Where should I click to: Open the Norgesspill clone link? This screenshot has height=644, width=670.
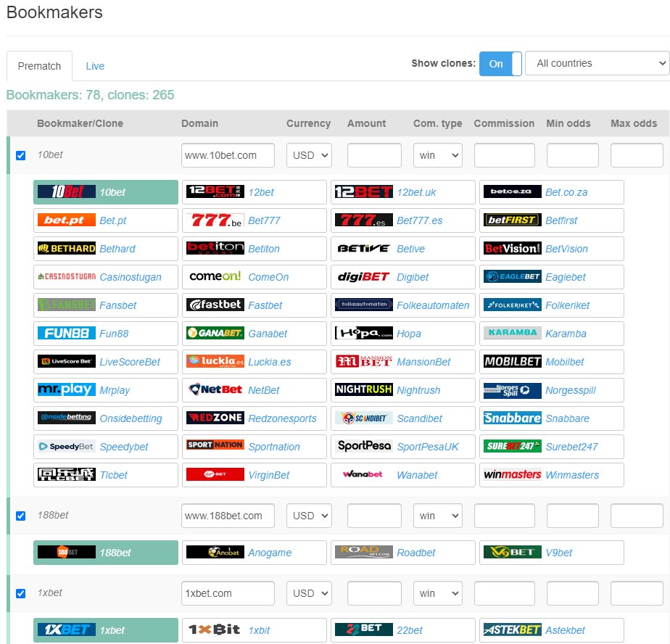[x=571, y=390]
